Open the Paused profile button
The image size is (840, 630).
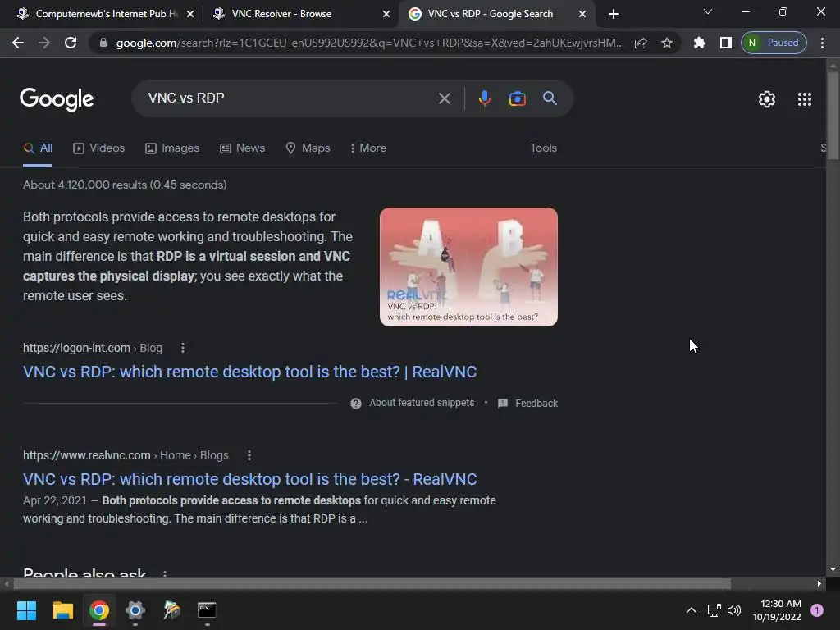[x=774, y=43]
